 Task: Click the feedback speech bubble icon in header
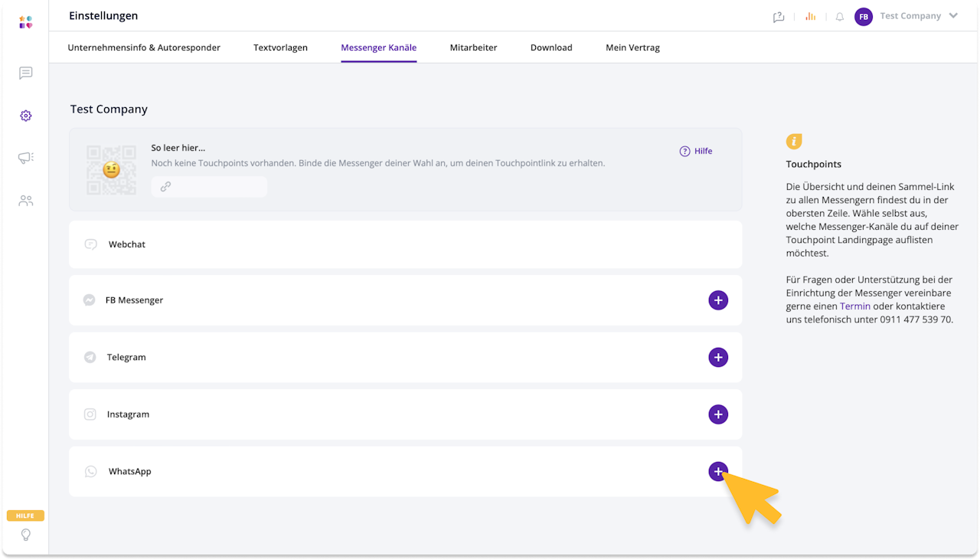pos(779,16)
